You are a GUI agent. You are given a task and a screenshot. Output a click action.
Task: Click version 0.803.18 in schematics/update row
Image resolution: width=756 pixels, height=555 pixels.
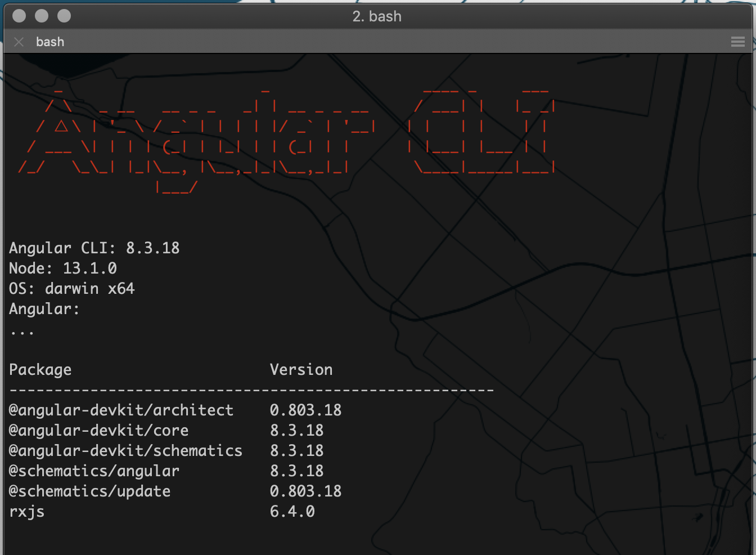coord(306,491)
